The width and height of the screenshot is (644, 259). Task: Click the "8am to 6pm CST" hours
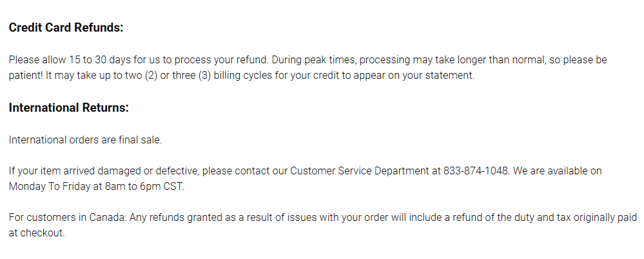[146, 187]
